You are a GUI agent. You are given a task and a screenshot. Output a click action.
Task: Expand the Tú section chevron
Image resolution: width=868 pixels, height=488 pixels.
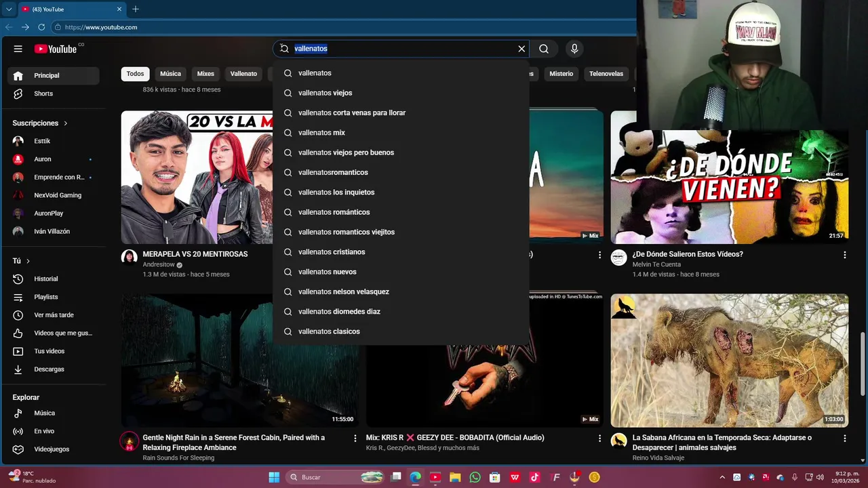(28, 261)
